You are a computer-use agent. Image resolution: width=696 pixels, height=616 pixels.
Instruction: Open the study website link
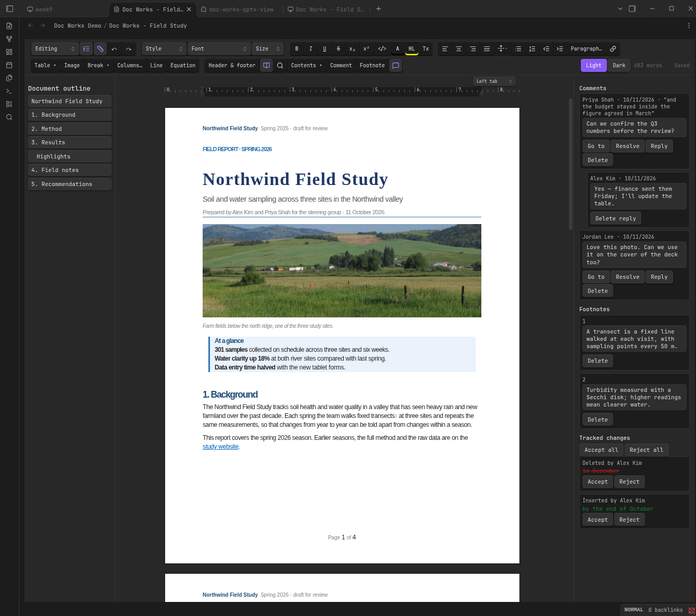[220, 447]
